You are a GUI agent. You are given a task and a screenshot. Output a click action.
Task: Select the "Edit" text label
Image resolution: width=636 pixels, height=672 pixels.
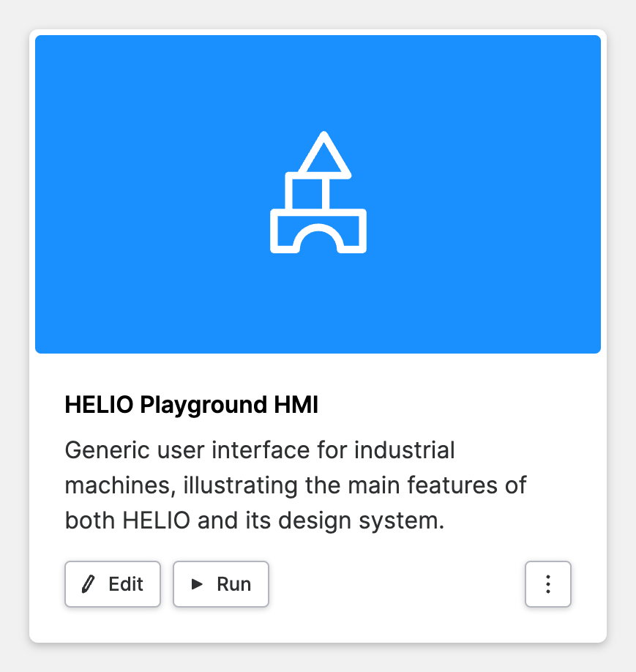tap(126, 584)
